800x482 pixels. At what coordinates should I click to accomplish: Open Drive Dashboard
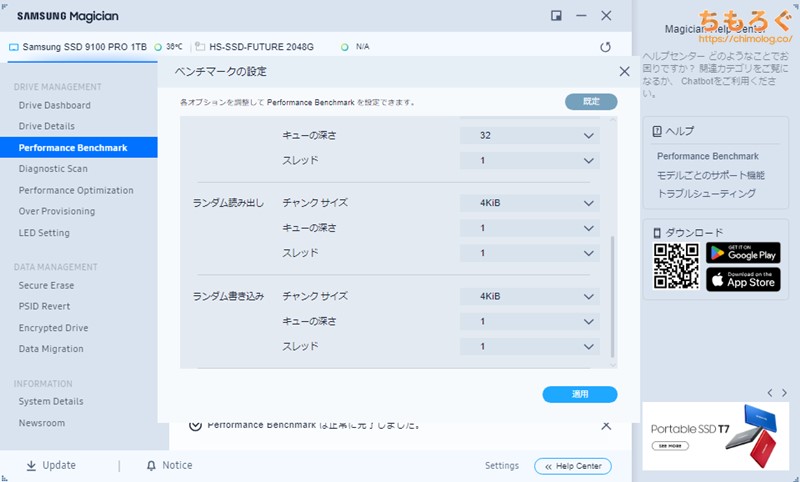tap(55, 105)
